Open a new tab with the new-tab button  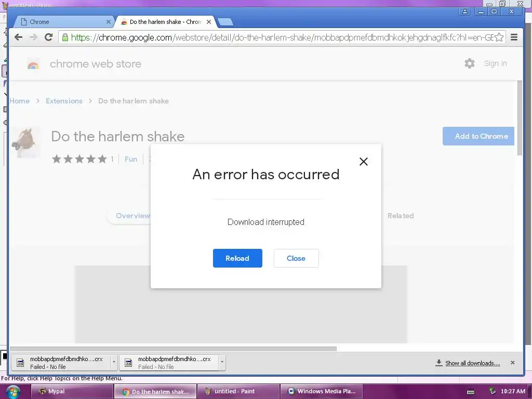225,22
